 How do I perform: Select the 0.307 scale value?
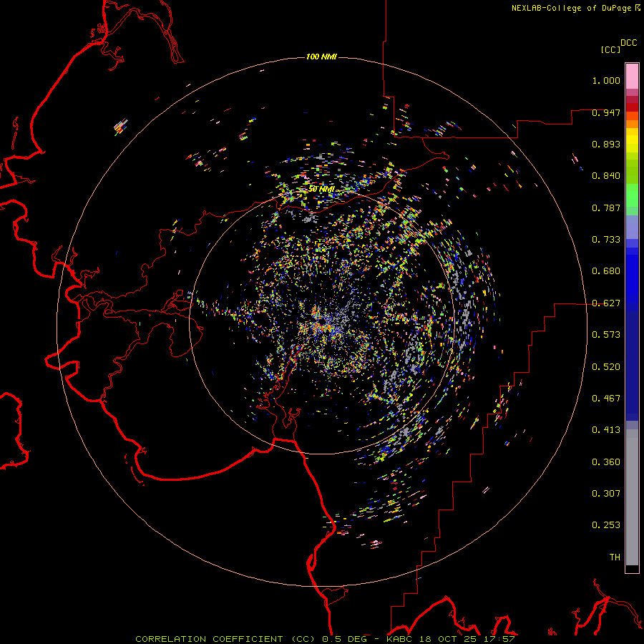(x=606, y=494)
